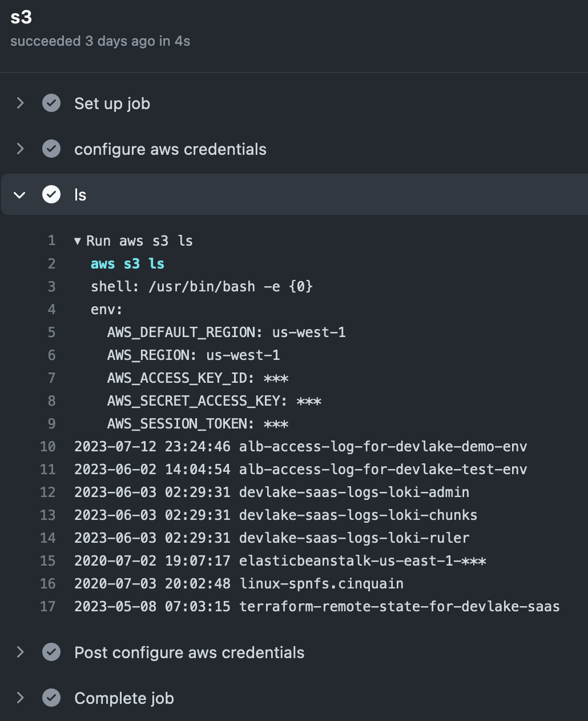This screenshot has width=588, height=721.
Task: Click the success checkmark beside Set up job
Action: (51, 103)
